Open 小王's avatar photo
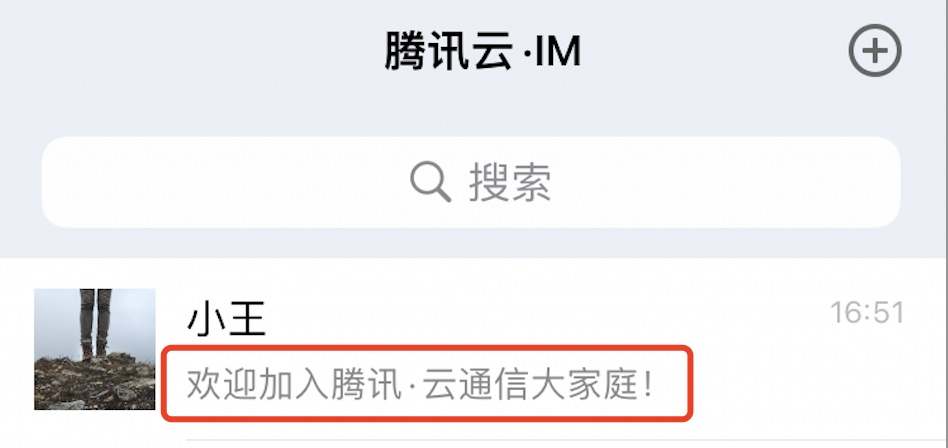Image resolution: width=948 pixels, height=448 pixels. [x=94, y=349]
